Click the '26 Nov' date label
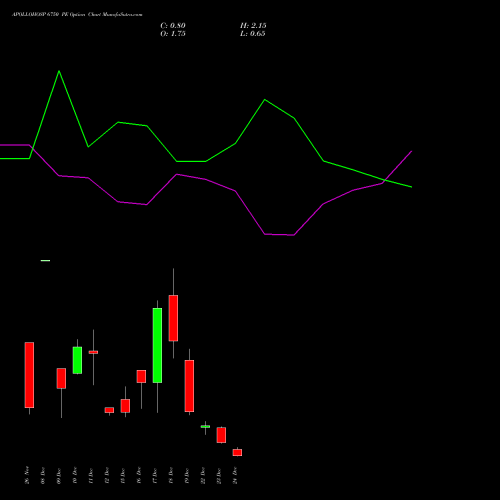 point(27,475)
